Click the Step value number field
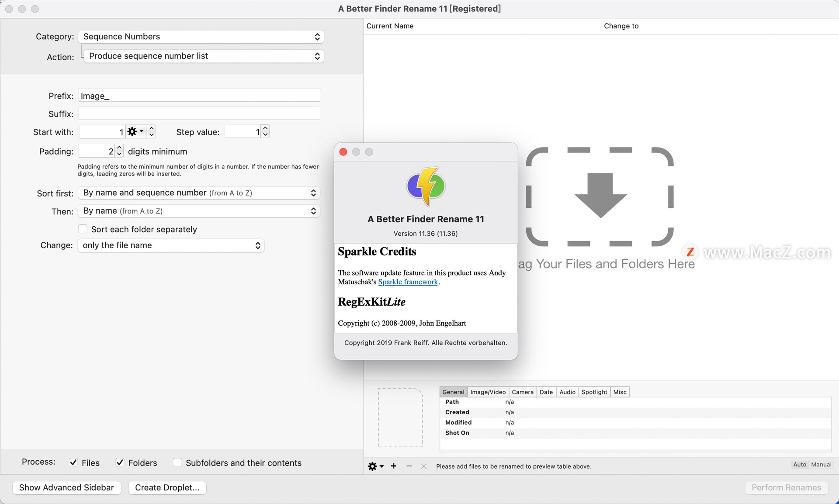This screenshot has width=839, height=504. point(243,131)
